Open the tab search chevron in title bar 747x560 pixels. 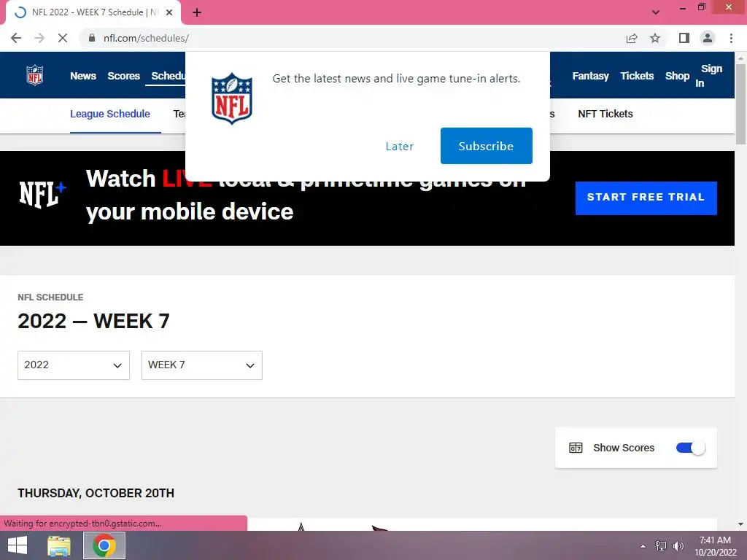tap(656, 12)
